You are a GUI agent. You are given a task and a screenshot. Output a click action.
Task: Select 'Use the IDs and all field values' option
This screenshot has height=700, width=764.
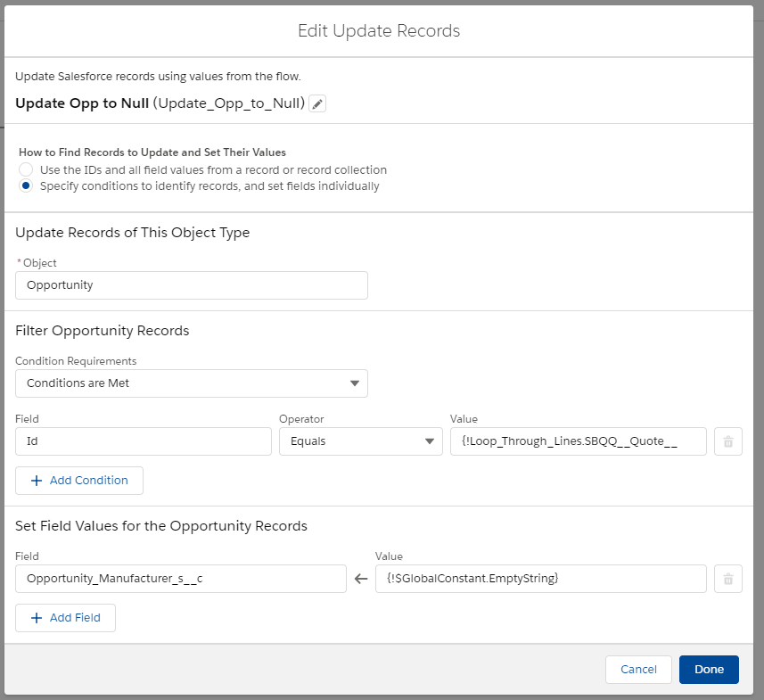tap(26, 169)
